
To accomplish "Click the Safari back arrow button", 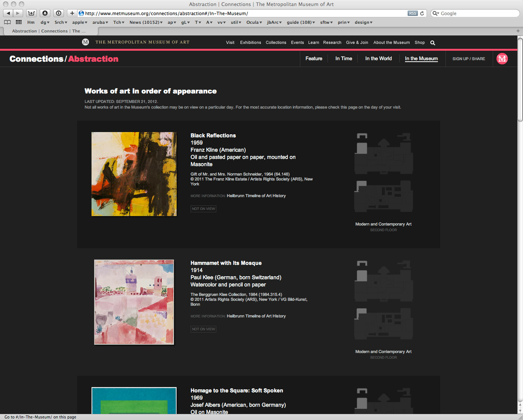I will pyautogui.click(x=8, y=13).
